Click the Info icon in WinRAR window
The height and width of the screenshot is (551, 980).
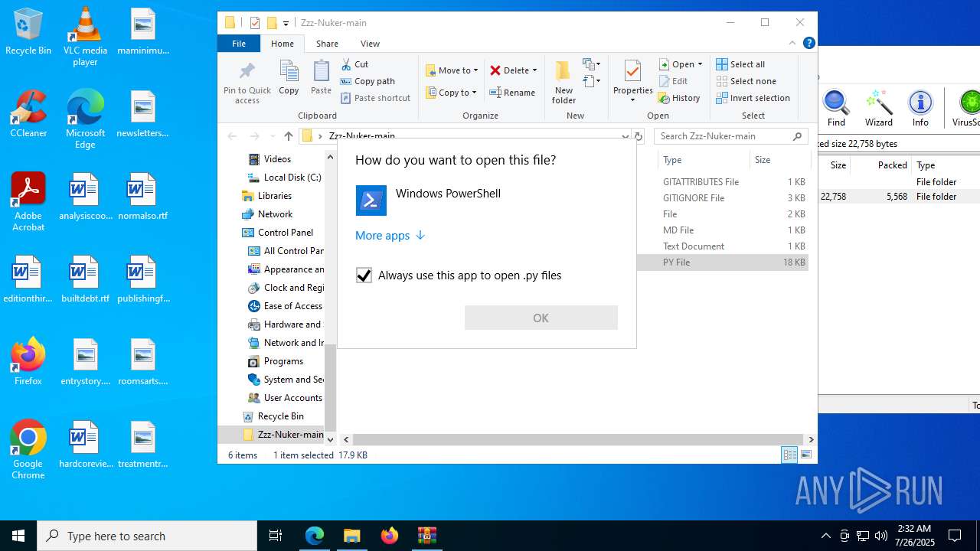click(x=920, y=108)
